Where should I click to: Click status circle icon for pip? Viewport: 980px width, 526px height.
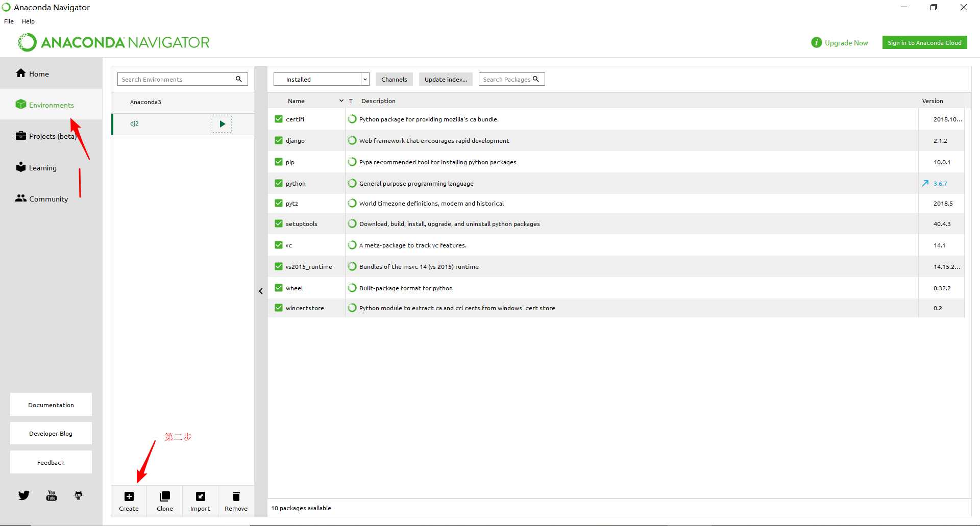pos(352,162)
